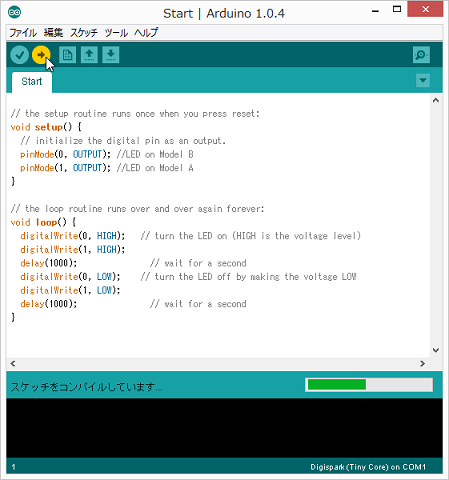Open the Serial Monitor magnifier icon
The image size is (449, 480).
point(421,55)
